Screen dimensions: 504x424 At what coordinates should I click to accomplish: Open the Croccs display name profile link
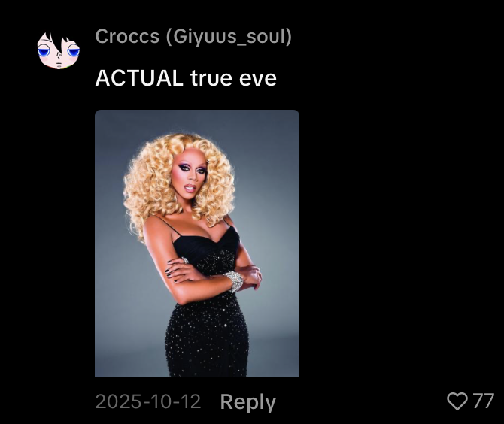(x=127, y=36)
